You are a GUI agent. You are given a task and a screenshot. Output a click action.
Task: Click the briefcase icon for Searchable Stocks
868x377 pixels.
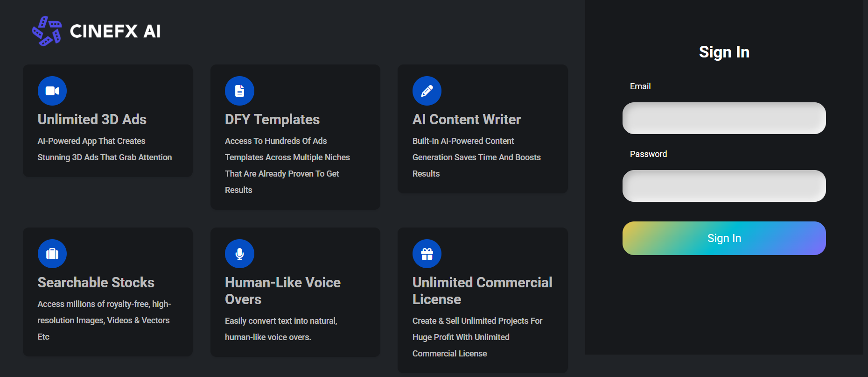(52, 254)
